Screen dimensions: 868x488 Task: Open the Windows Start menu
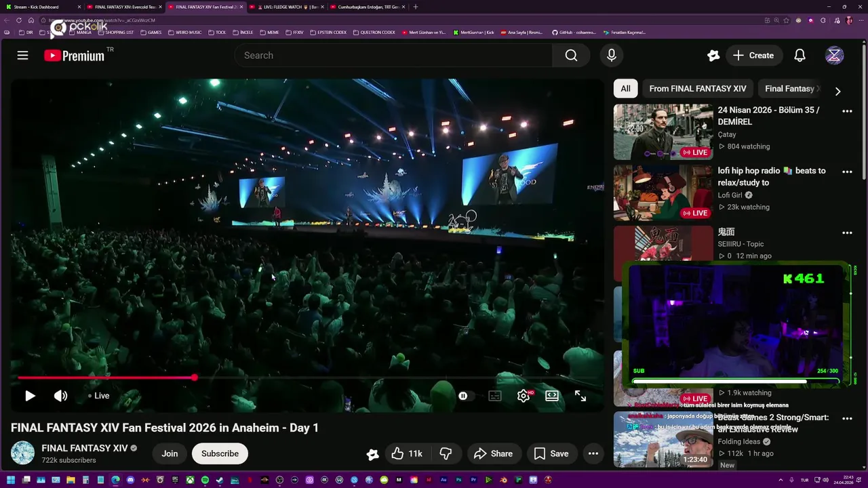tap(11, 481)
